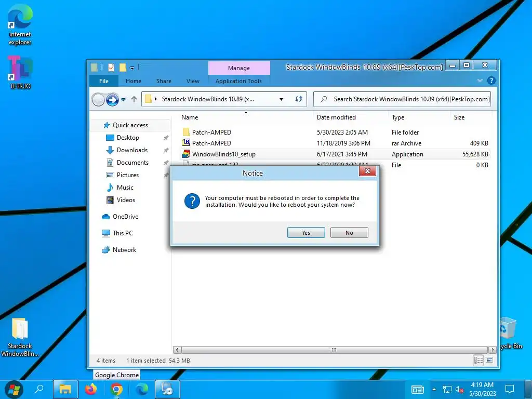Refresh the current folder view

pyautogui.click(x=299, y=99)
